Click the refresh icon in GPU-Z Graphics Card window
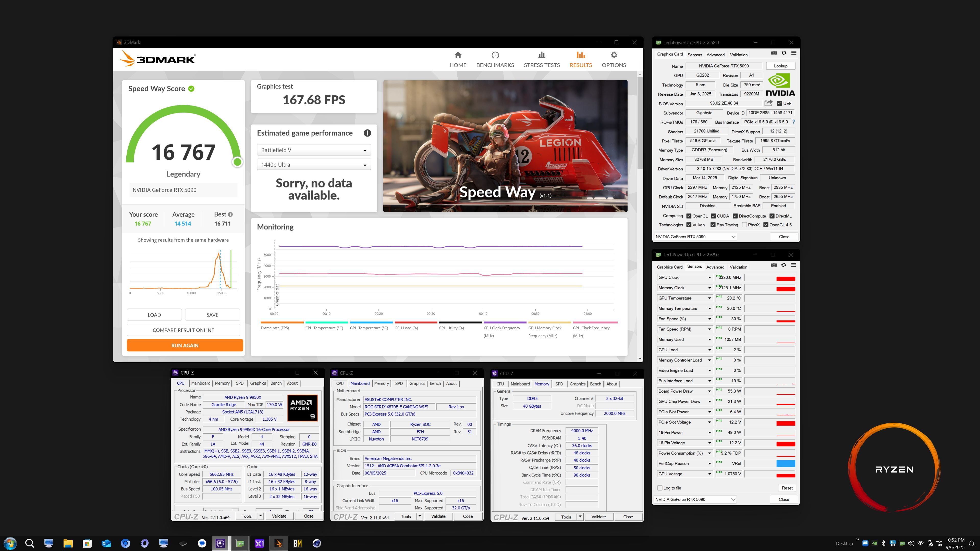The height and width of the screenshot is (551, 980). click(x=784, y=53)
